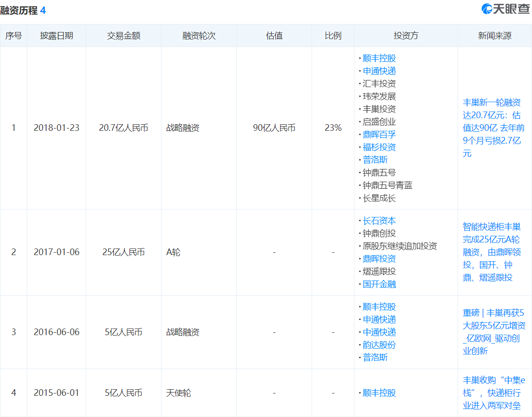The width and height of the screenshot is (532, 417).
Task: Click the 披露日期 column header
Action: tap(56, 36)
